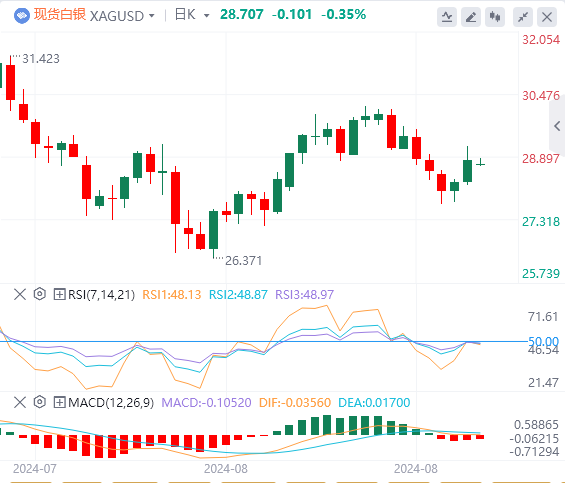Click the spot silver logo icon
The height and width of the screenshot is (483, 565).
click(x=22, y=16)
